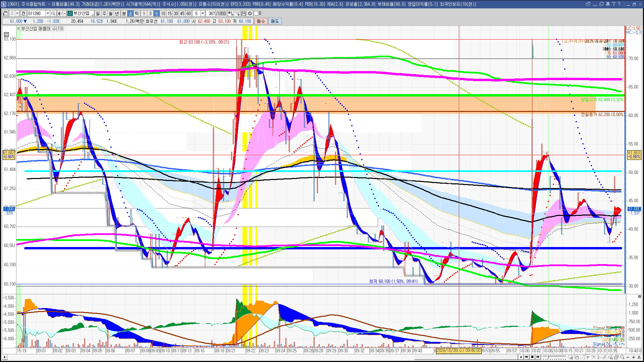Open the 주 market type dropdown arrow

point(17,13)
